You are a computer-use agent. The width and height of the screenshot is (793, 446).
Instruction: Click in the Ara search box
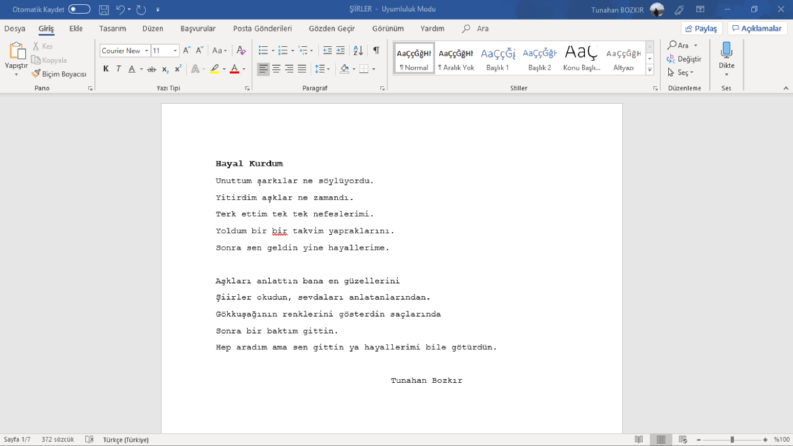click(483, 28)
